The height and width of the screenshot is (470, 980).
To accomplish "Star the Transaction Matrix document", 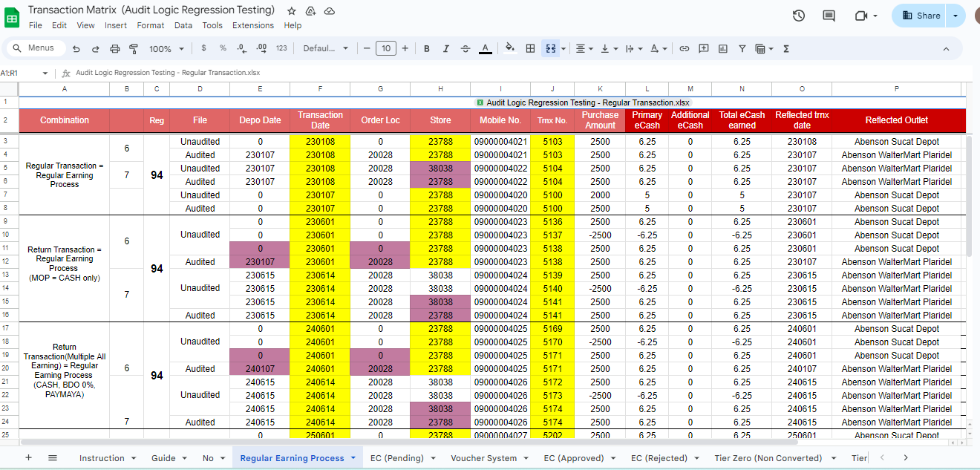I will point(292,11).
